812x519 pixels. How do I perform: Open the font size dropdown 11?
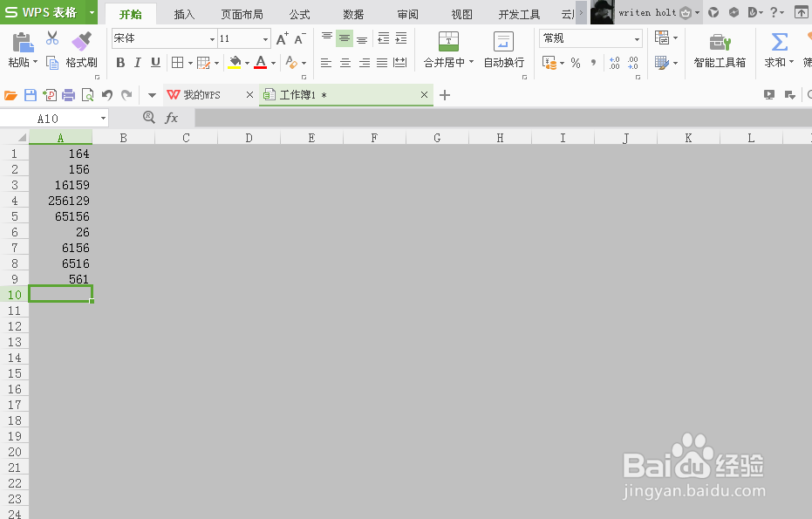click(265, 39)
